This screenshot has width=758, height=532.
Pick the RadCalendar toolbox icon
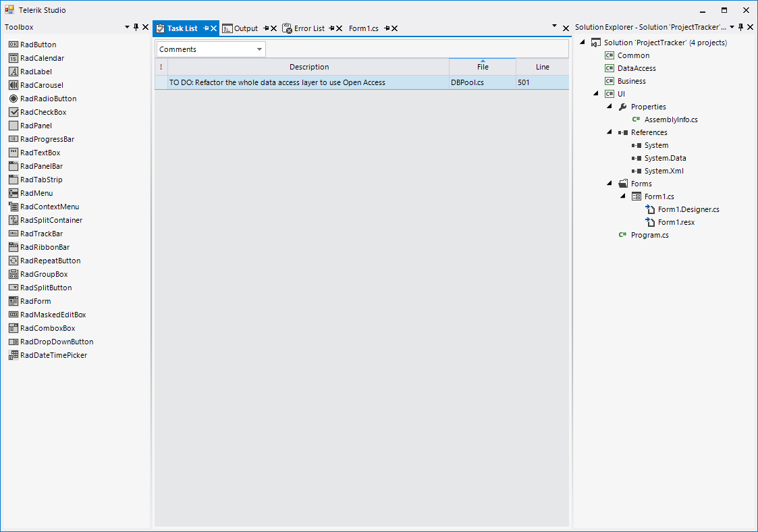click(13, 58)
